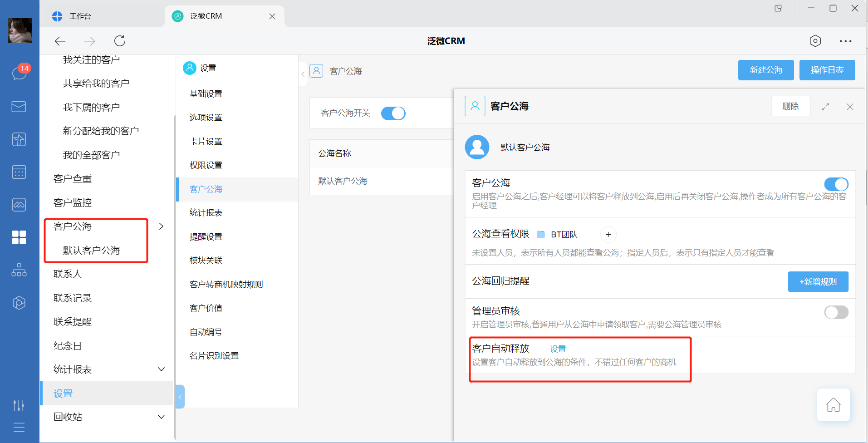This screenshot has height=443, width=868.
Task: Click the 新建公海 button
Action: coord(765,70)
